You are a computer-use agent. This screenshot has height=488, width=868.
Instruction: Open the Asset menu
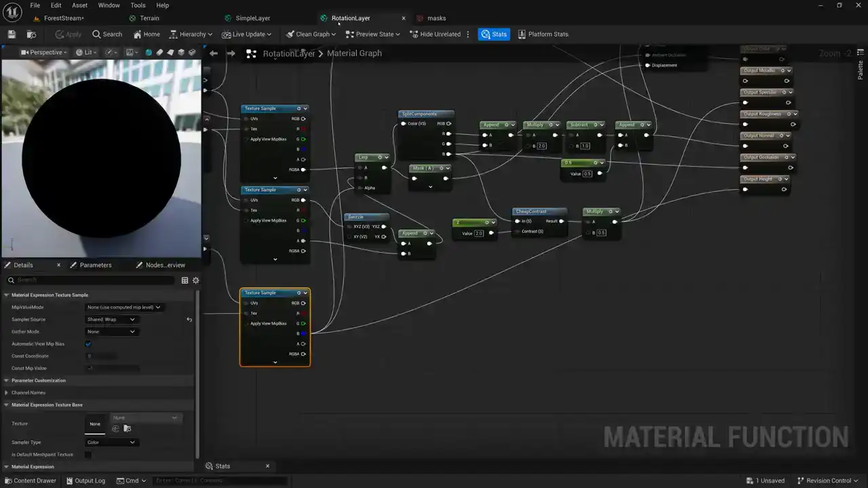tap(79, 5)
